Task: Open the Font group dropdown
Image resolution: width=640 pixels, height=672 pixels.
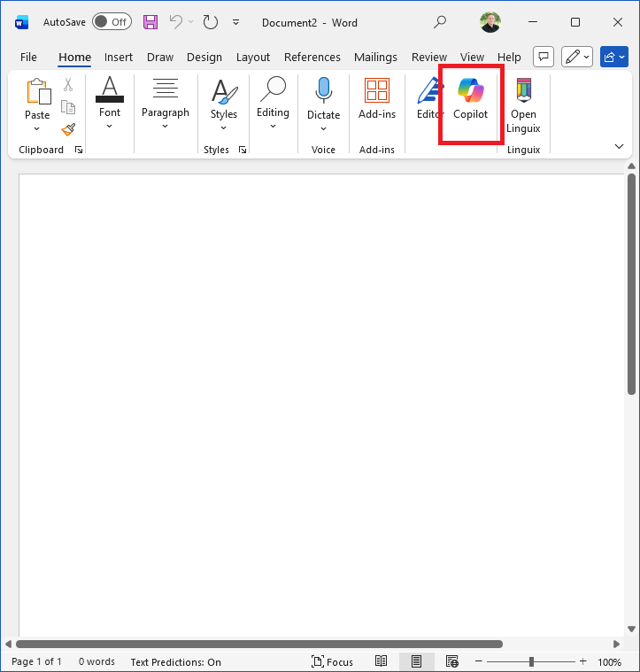Action: click(x=110, y=103)
